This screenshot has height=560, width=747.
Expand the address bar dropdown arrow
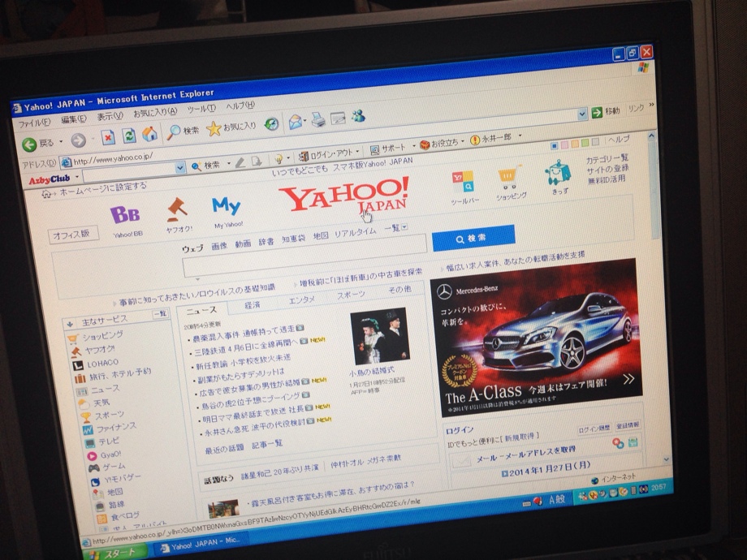coord(582,114)
